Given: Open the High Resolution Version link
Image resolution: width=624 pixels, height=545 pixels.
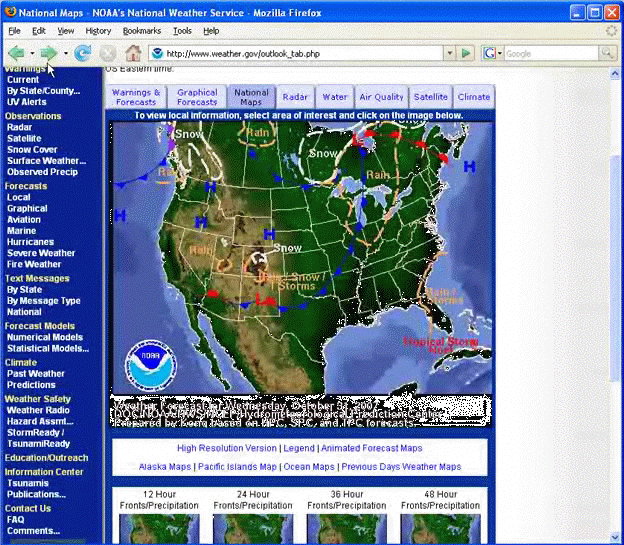Looking at the screenshot, I should [227, 448].
